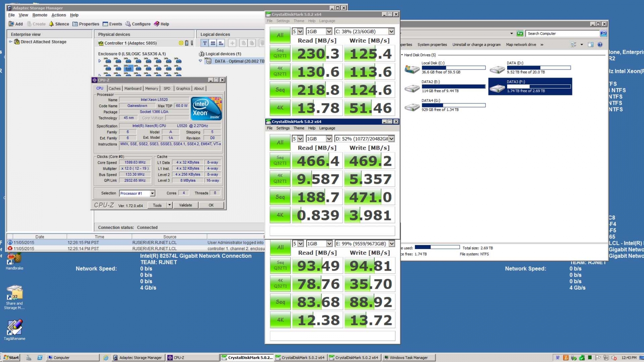Click the Help book icon in Adaptec toolbar
The height and width of the screenshot is (362, 644).
click(157, 24)
